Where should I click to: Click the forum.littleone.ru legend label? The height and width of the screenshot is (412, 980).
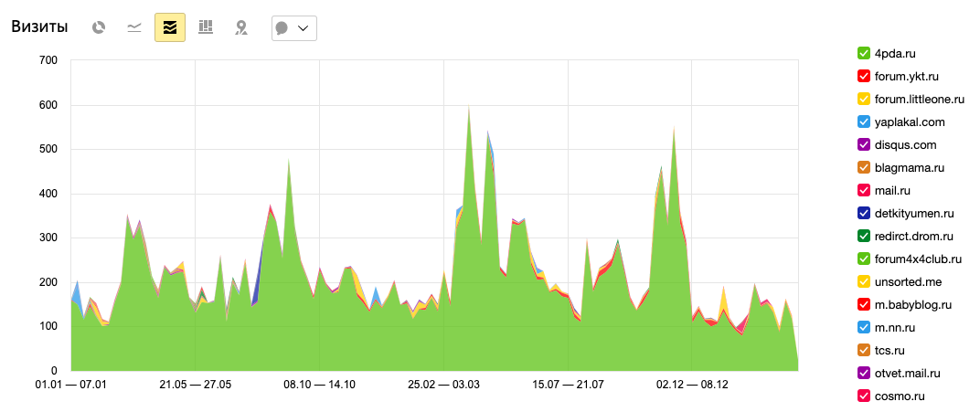tap(920, 100)
